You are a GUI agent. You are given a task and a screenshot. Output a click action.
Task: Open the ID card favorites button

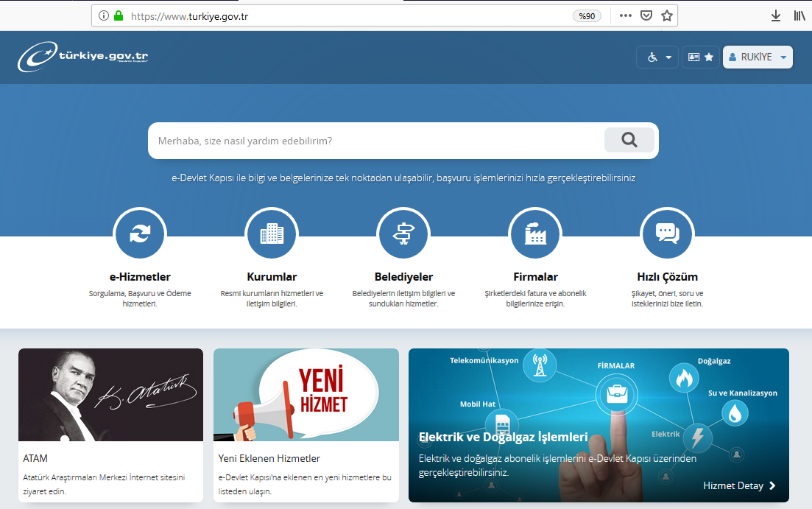tap(701, 57)
